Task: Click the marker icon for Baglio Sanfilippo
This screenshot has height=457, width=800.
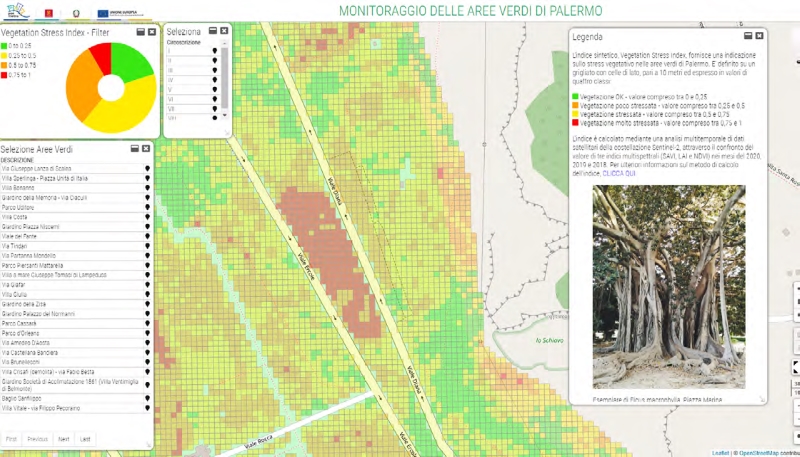Action: (x=147, y=399)
